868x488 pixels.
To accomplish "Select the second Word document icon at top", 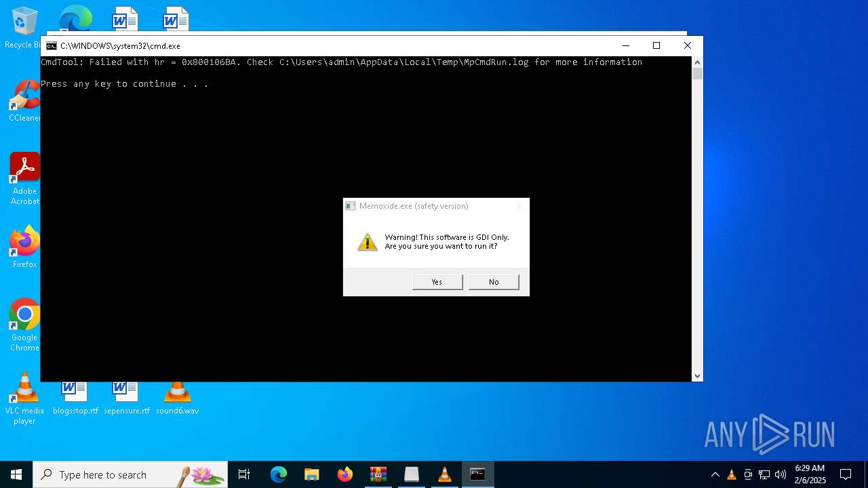I will (176, 18).
